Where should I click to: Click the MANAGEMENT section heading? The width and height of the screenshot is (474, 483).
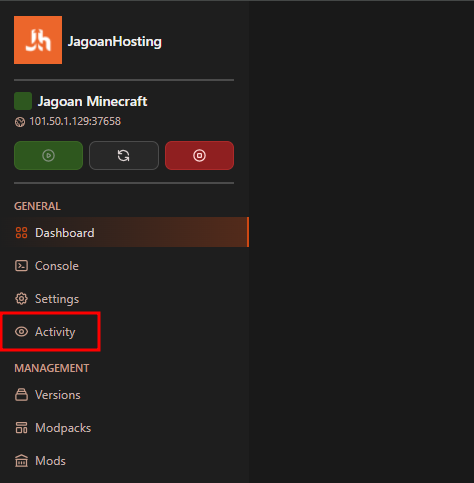pos(52,368)
